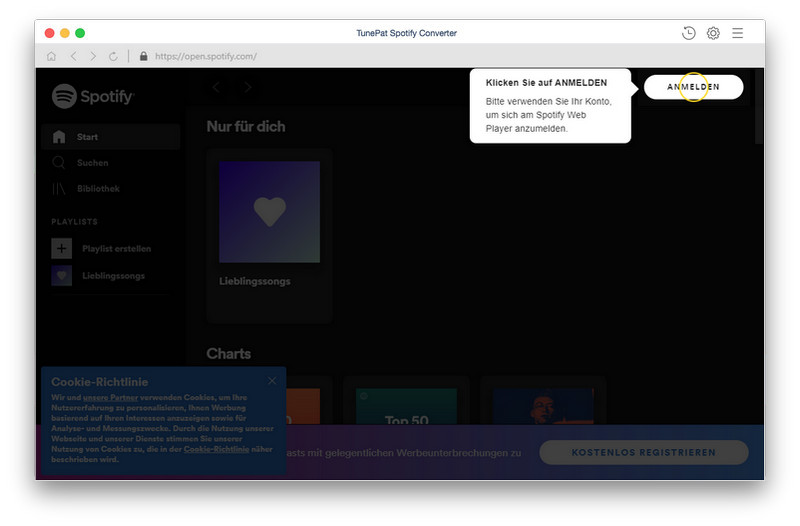Open the hamburger menu icon
This screenshot has width=800, height=526.
pyautogui.click(x=737, y=33)
